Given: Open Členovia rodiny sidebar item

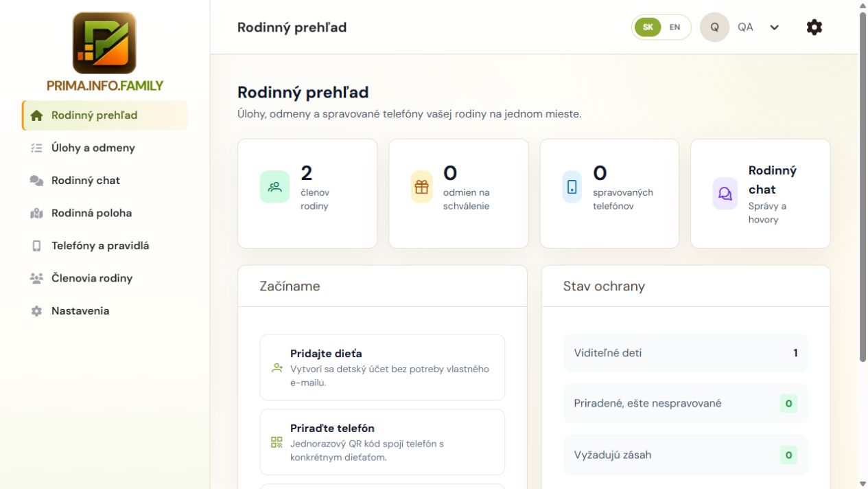Looking at the screenshot, I should 105,278.
